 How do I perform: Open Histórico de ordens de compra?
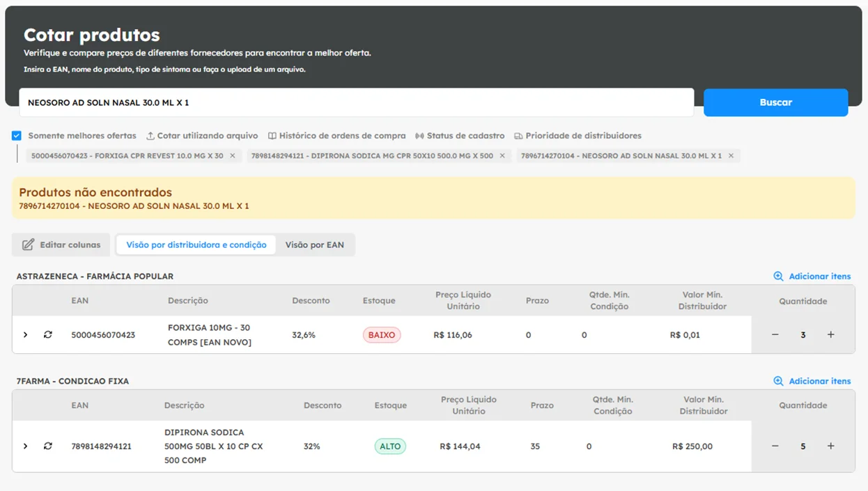tap(336, 136)
